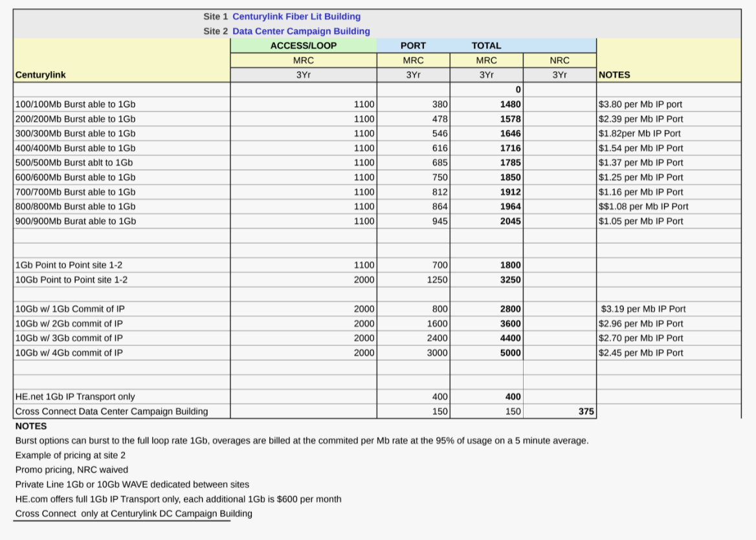Click the Centurylink Fiber Lit Building link

(296, 17)
